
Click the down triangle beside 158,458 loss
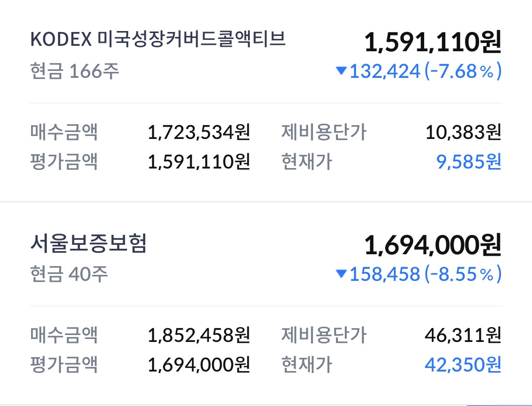pyautogui.click(x=341, y=273)
